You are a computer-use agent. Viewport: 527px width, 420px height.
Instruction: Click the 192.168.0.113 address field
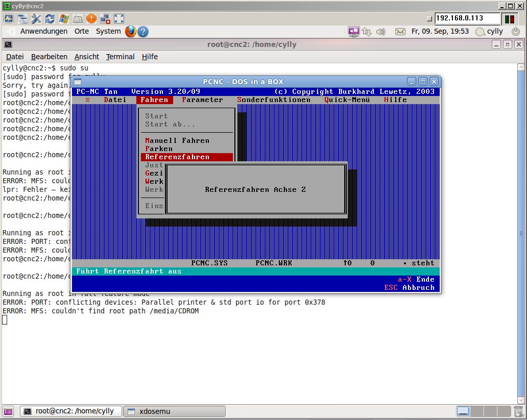click(x=467, y=18)
